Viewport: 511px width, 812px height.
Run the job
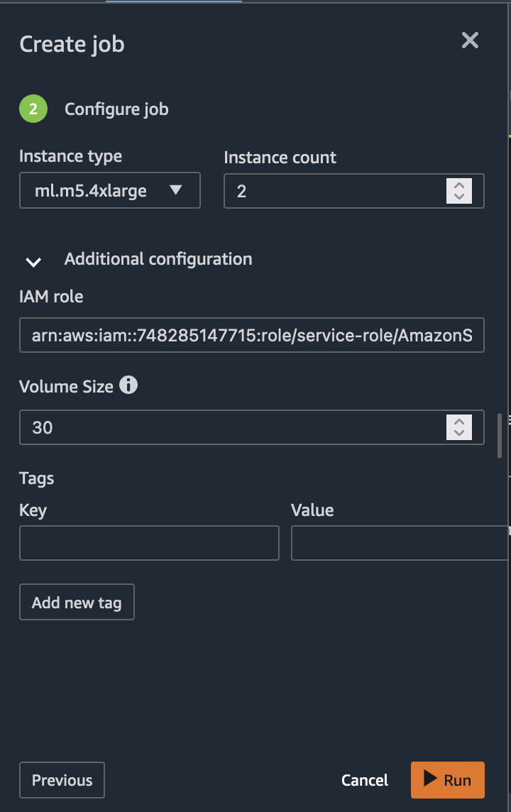point(448,779)
